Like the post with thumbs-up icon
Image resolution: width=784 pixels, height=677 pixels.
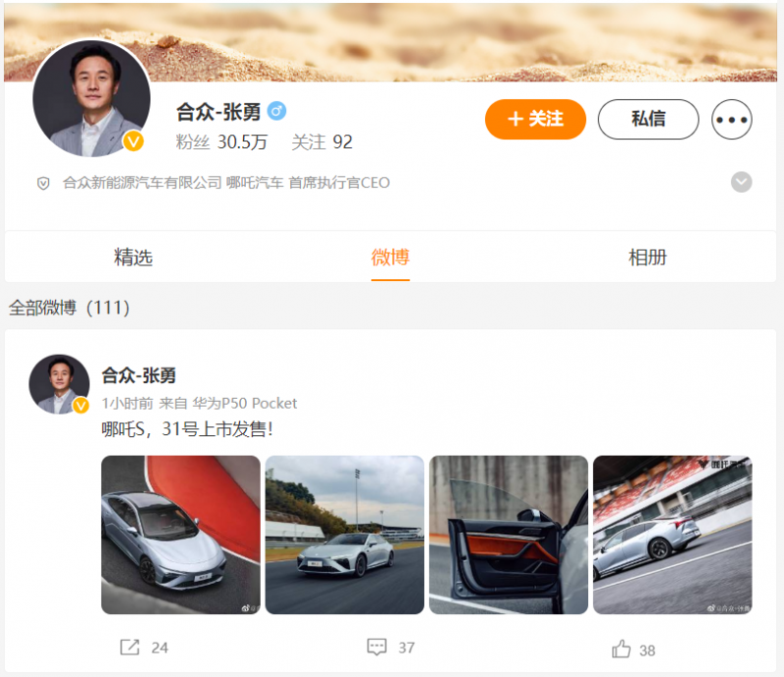[621, 649]
